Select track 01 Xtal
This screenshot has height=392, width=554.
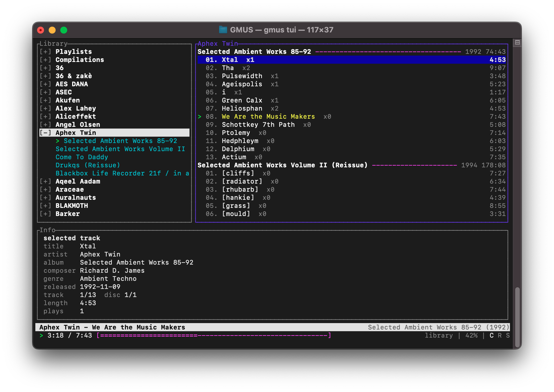coord(351,60)
